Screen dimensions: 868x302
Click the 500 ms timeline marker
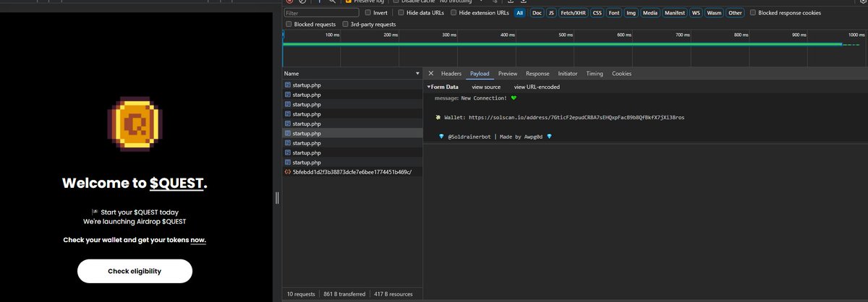[x=566, y=35]
